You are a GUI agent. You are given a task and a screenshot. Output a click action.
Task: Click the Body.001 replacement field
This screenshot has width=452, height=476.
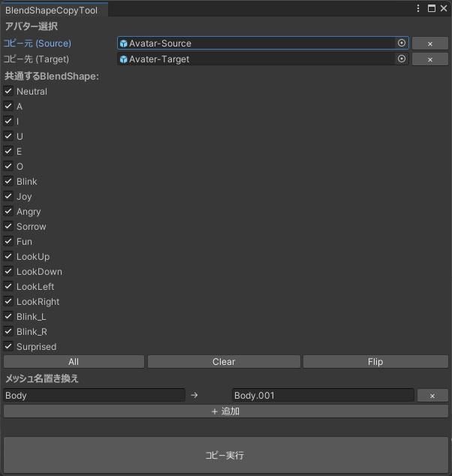[x=323, y=395]
